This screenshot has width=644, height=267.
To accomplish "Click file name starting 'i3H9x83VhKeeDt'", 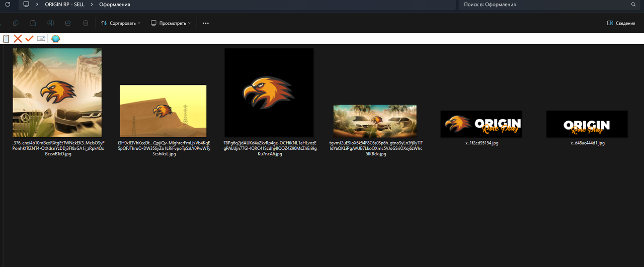I will [x=164, y=148].
